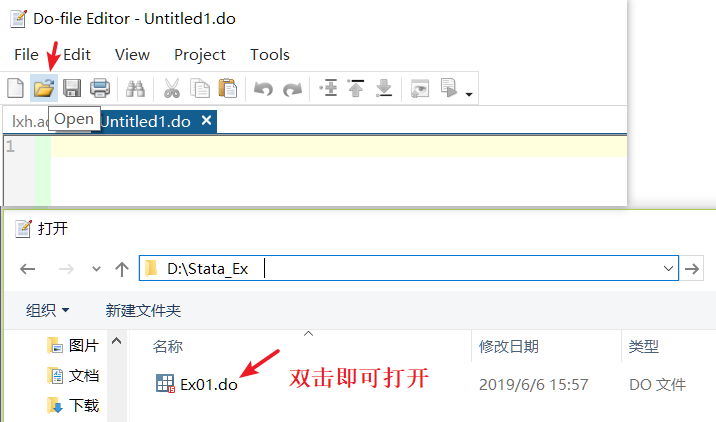Click the 新建文件夹 button

(143, 311)
